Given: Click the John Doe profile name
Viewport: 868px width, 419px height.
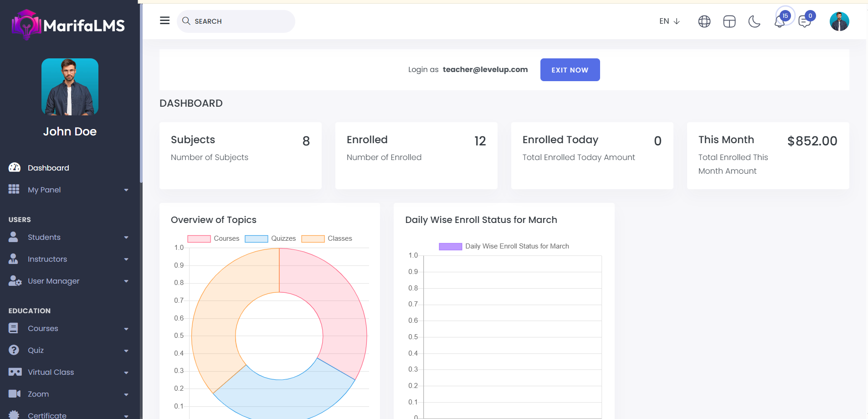Looking at the screenshot, I should (70, 131).
